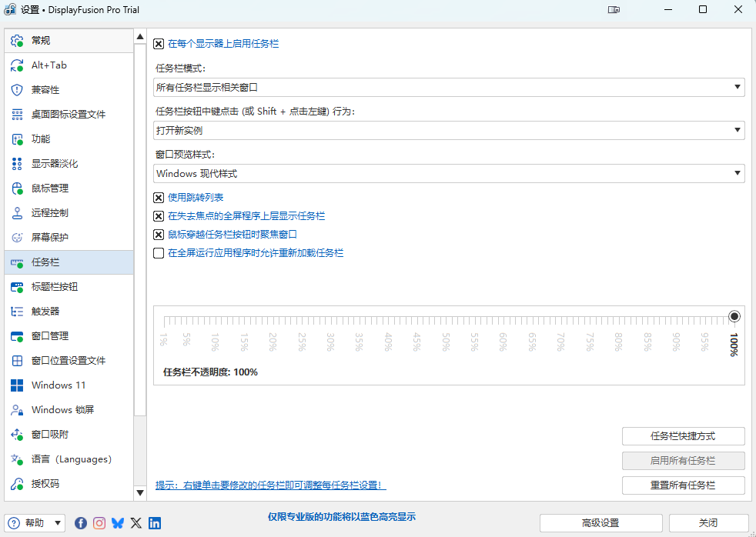
Task: Click the sidebar scroll down arrow
Action: pyautogui.click(x=140, y=492)
